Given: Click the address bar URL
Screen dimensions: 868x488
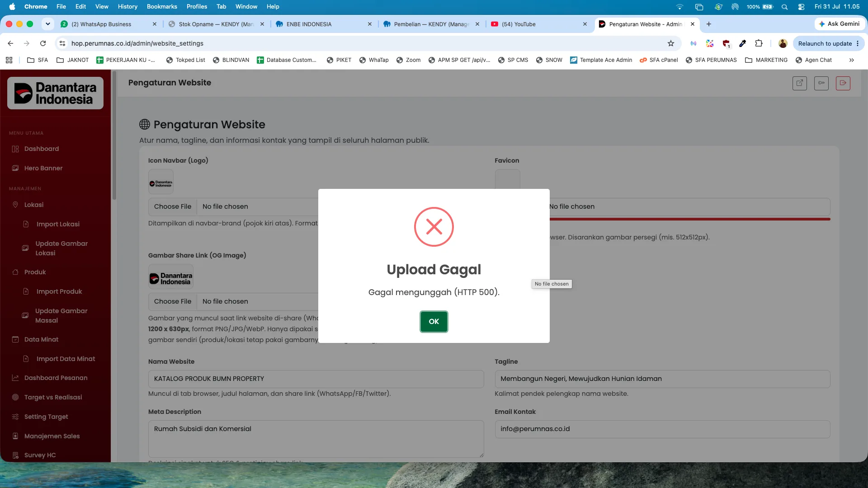Looking at the screenshot, I should click(137, 43).
